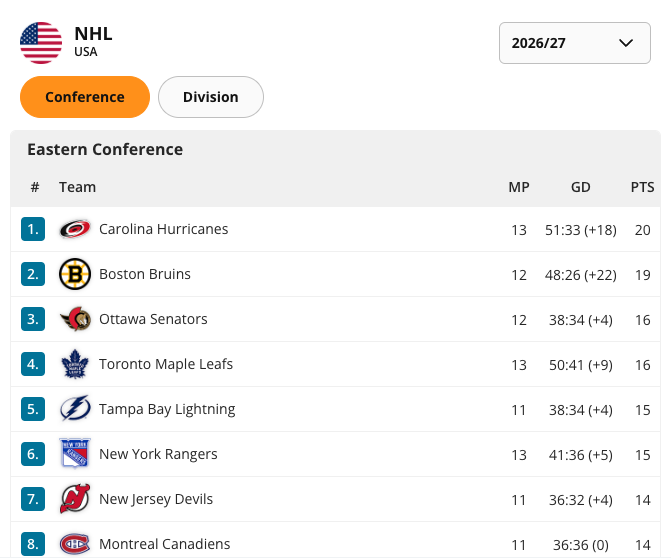Click rank badge 8. for Montreal
This screenshot has height=558, width=671.
click(33, 544)
